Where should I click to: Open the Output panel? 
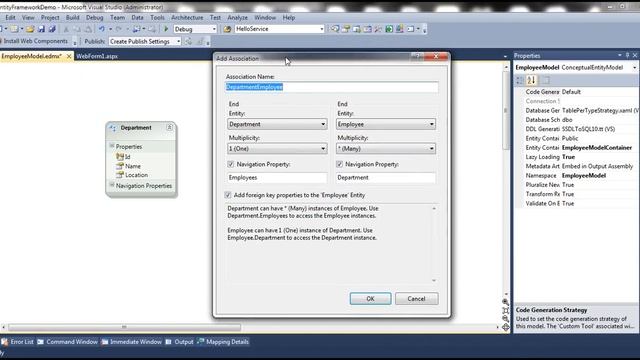coord(180,342)
